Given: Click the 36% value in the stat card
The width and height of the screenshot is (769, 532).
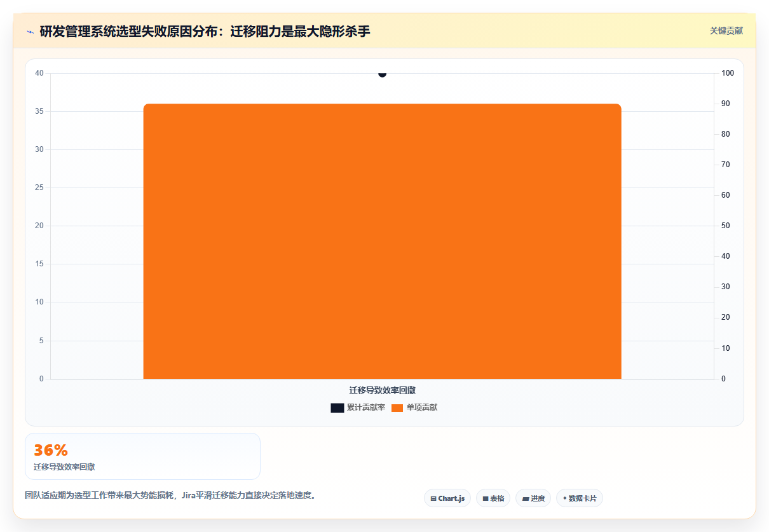Looking at the screenshot, I should 51,450.
